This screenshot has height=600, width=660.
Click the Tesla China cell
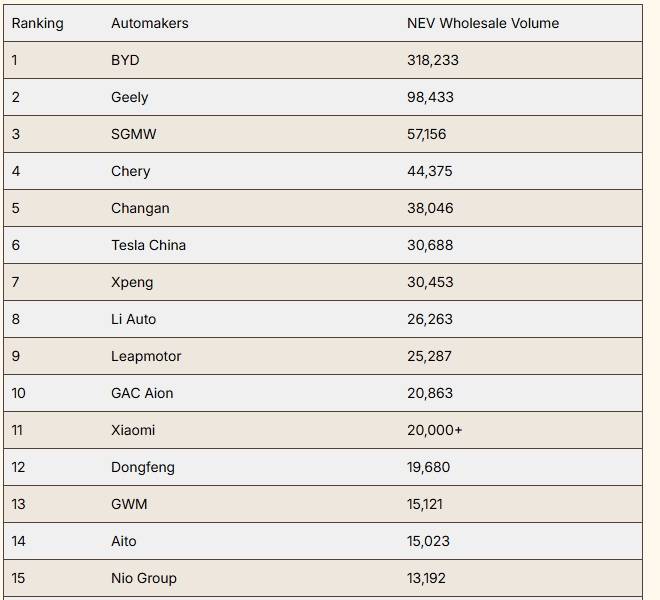click(148, 245)
